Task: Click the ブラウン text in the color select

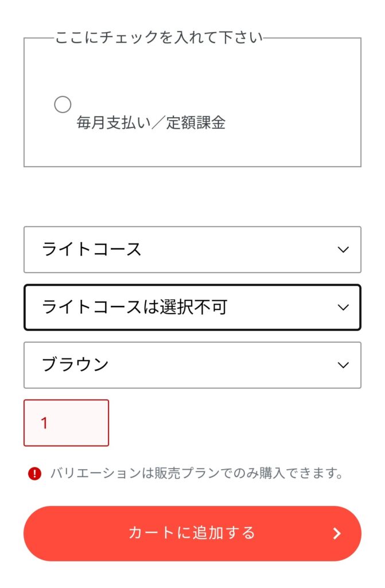Action: click(x=75, y=365)
